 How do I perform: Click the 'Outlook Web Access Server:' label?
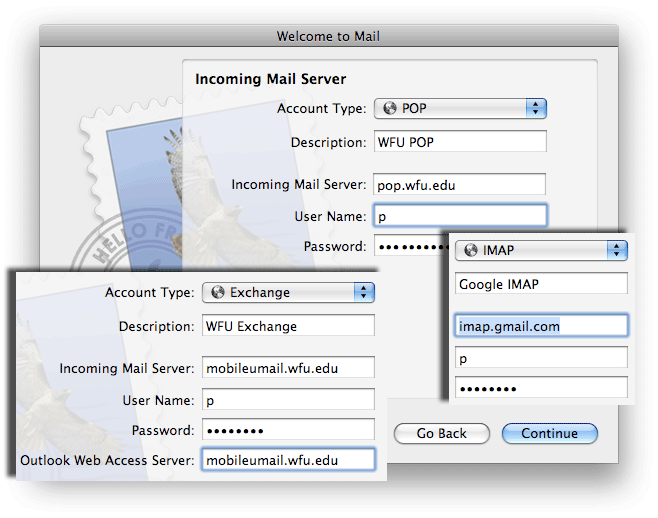pos(107,460)
